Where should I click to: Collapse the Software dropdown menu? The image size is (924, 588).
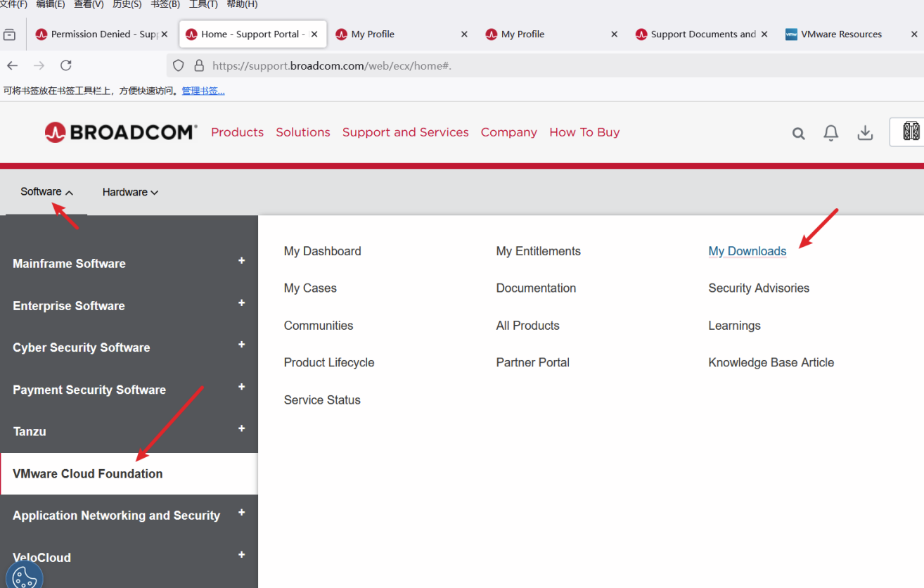[x=46, y=192]
